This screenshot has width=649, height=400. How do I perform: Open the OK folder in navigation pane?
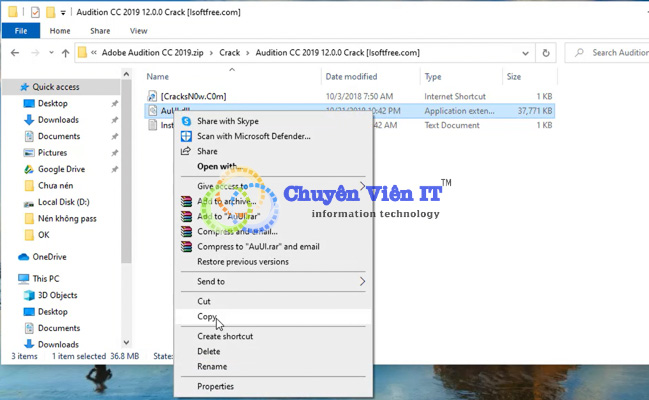pyautogui.click(x=43, y=235)
